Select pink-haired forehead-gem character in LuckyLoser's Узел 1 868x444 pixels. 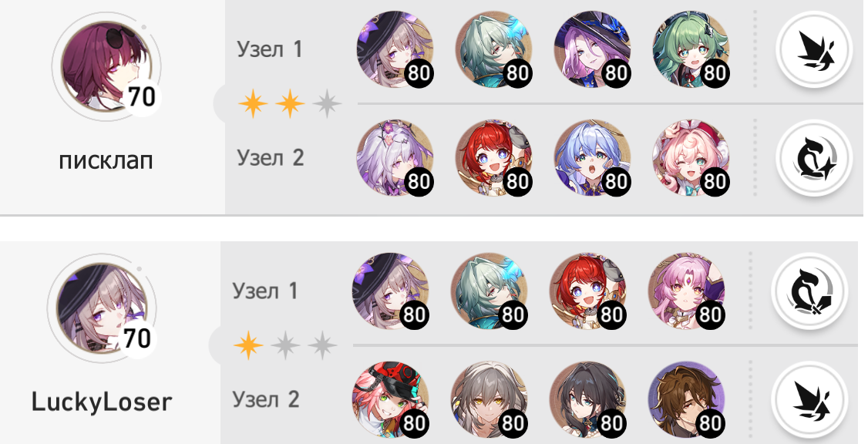686,291
